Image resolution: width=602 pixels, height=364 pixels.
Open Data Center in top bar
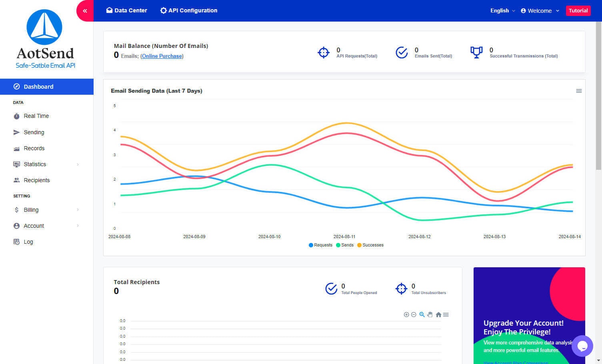tap(126, 10)
